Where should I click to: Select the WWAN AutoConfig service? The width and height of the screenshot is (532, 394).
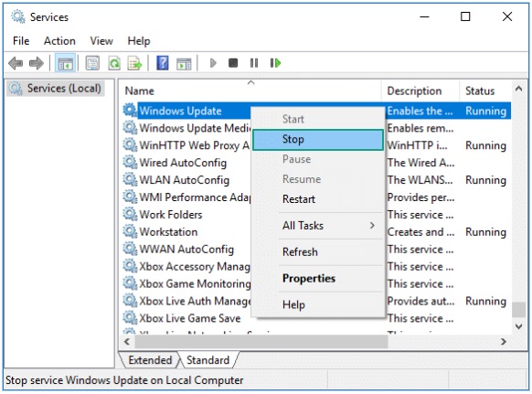click(x=186, y=249)
